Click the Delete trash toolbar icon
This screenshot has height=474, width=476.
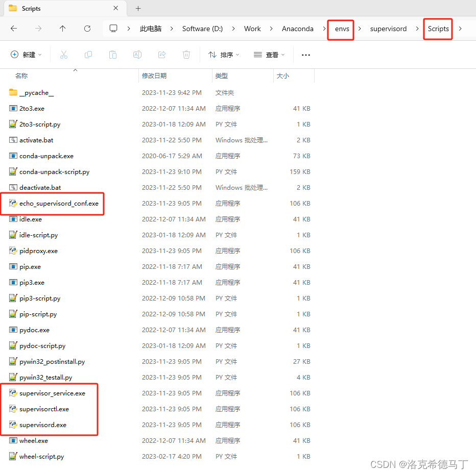[x=186, y=55]
